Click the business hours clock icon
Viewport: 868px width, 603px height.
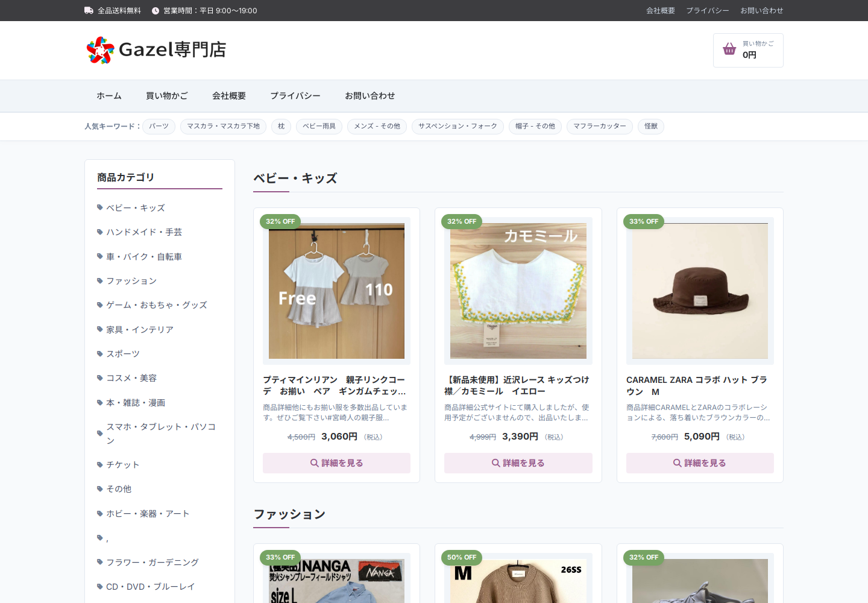click(156, 11)
